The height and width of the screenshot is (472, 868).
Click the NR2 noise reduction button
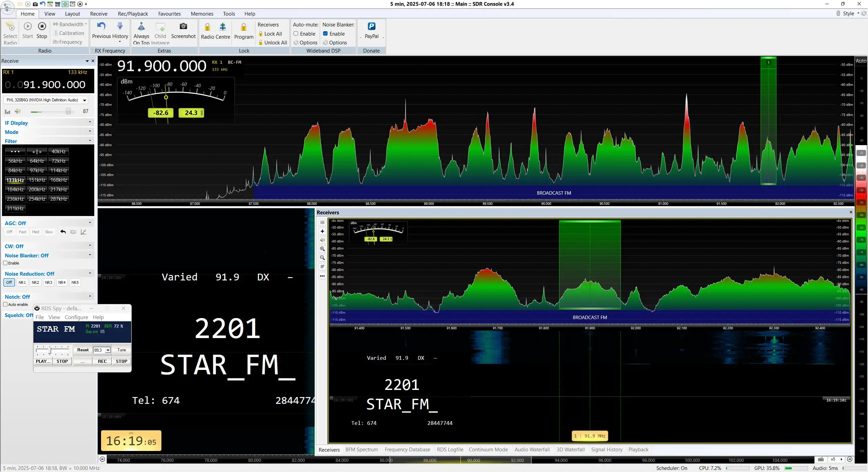point(35,282)
